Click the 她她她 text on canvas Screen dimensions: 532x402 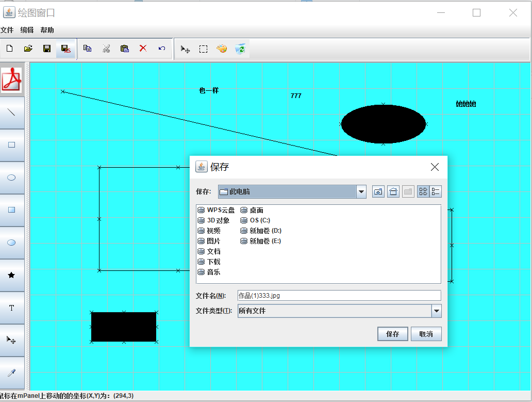[466, 104]
